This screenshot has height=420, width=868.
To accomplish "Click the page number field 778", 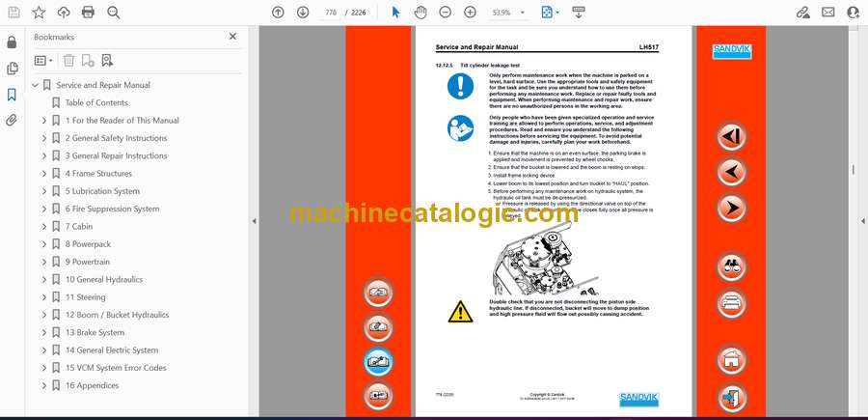I will [331, 13].
